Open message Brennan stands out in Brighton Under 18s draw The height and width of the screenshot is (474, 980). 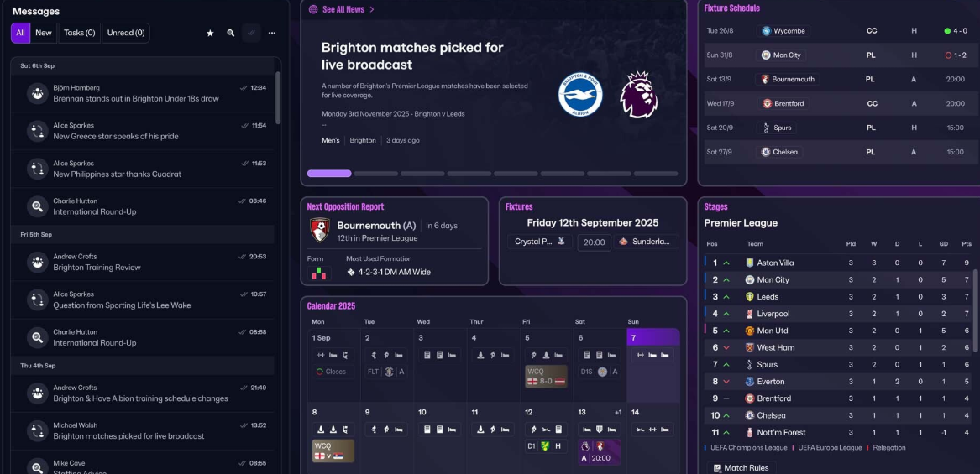point(143,94)
